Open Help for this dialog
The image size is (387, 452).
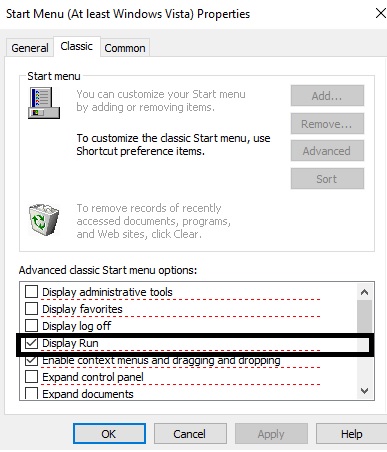(x=351, y=434)
